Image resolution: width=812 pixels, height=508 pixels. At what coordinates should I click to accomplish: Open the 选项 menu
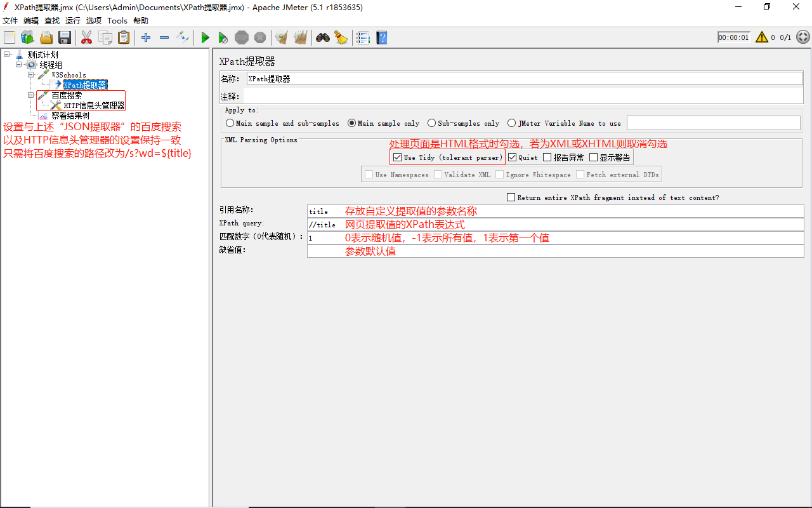(94, 21)
